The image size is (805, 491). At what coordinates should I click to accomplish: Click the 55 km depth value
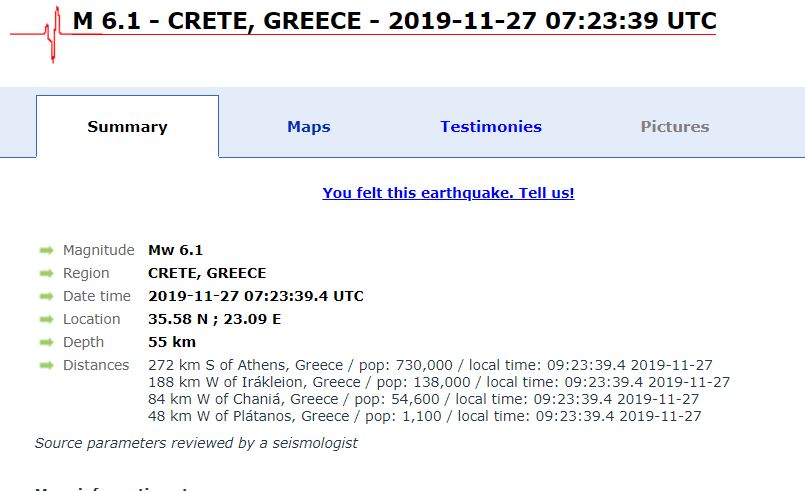[172, 342]
